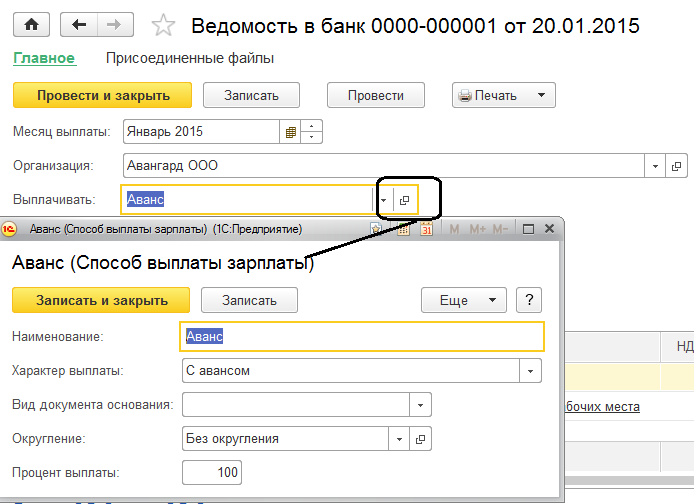Click the Округление input field
The height and width of the screenshot is (504, 694).
tap(285, 439)
